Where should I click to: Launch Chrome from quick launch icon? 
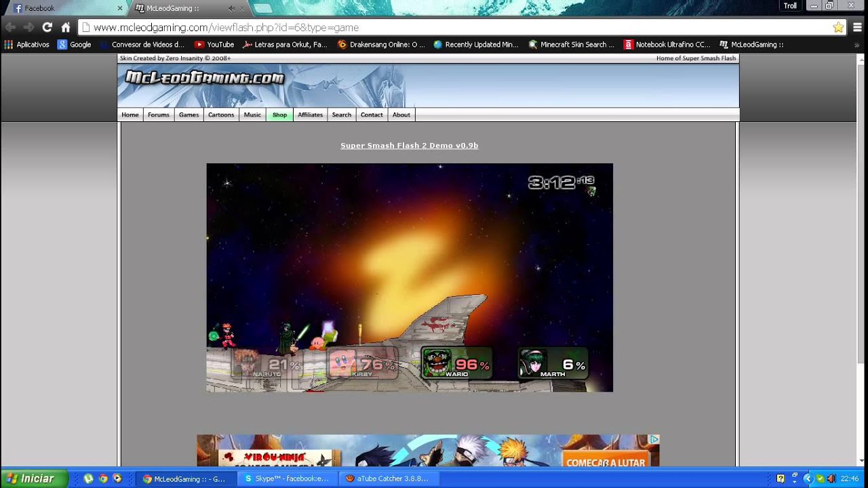[103, 479]
